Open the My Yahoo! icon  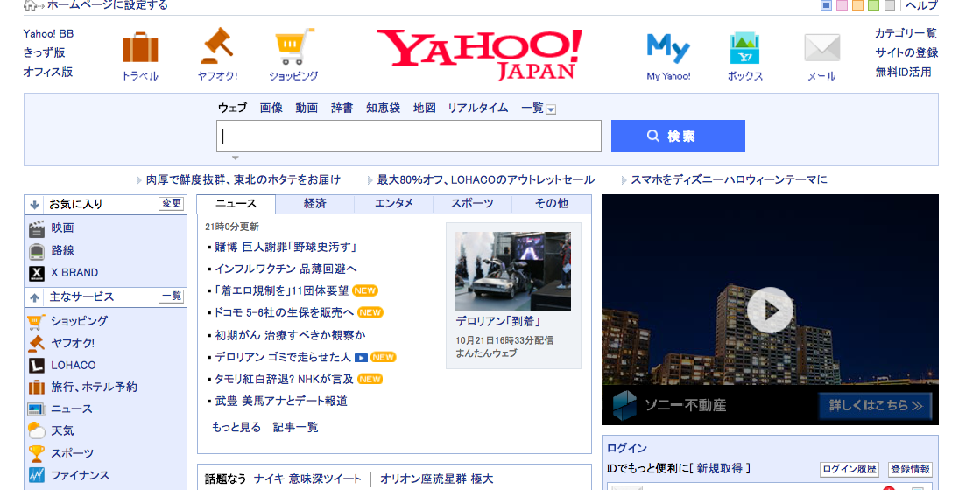click(668, 48)
